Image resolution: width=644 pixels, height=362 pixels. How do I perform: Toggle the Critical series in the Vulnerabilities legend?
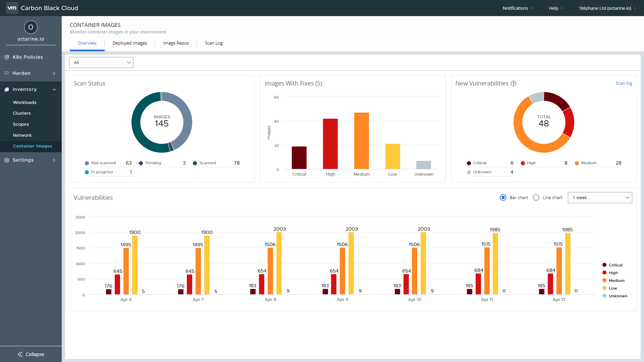pos(615,265)
